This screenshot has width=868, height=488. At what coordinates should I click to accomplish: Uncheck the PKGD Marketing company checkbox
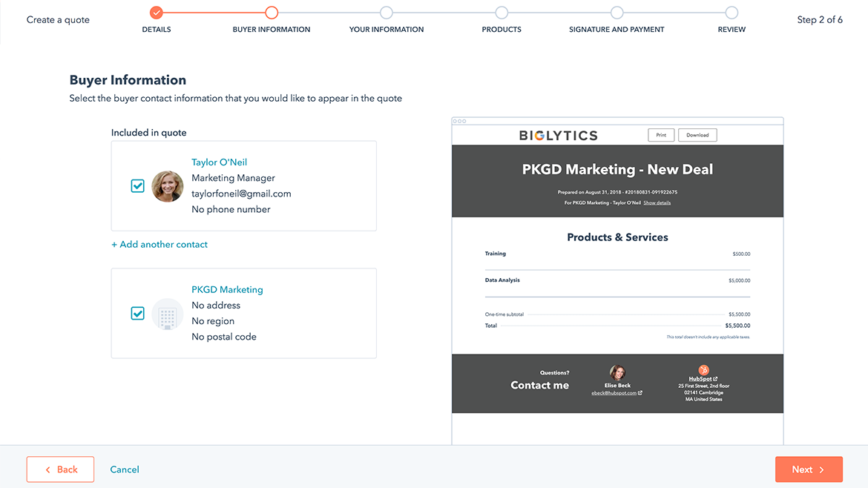click(x=137, y=314)
